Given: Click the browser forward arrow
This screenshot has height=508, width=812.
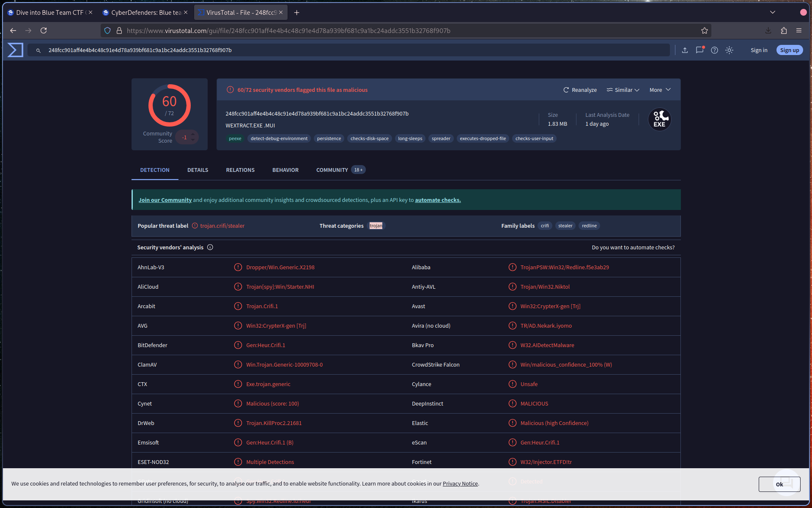Looking at the screenshot, I should coord(28,30).
